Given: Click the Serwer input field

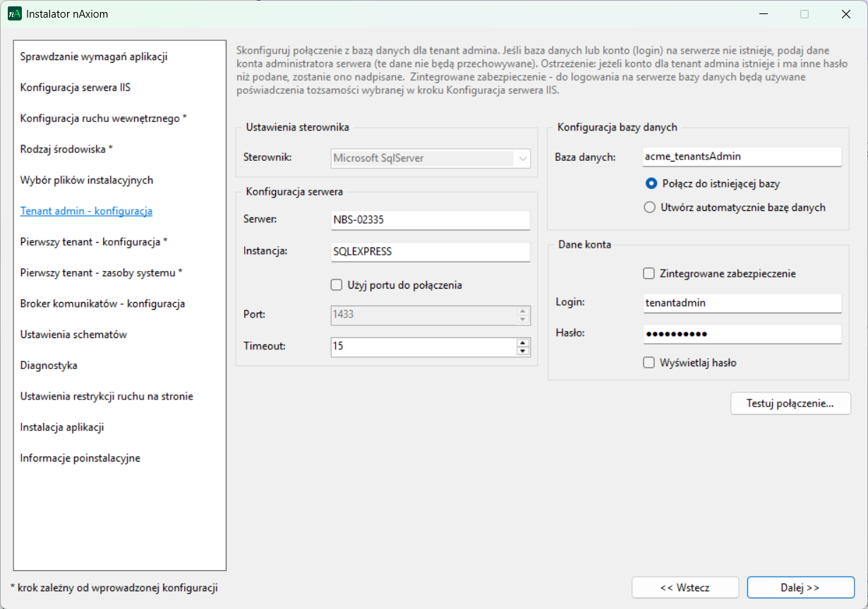Looking at the screenshot, I should tap(430, 220).
